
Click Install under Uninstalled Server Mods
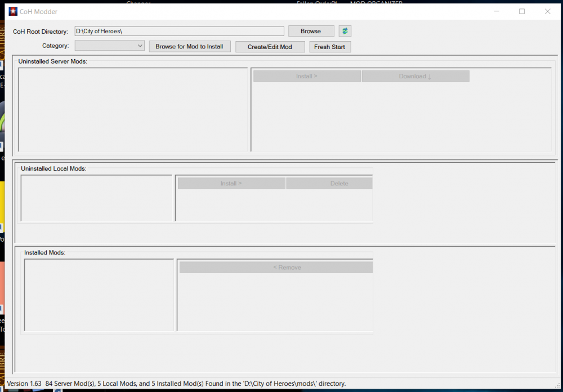[307, 76]
